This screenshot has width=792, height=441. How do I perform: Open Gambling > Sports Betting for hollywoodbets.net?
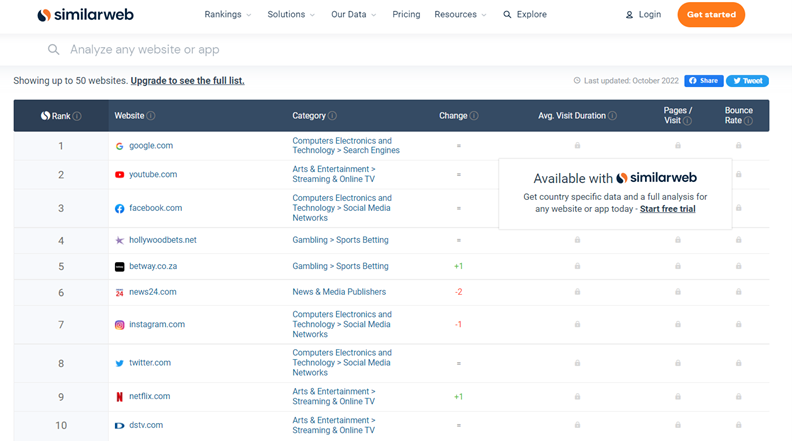[x=340, y=240]
